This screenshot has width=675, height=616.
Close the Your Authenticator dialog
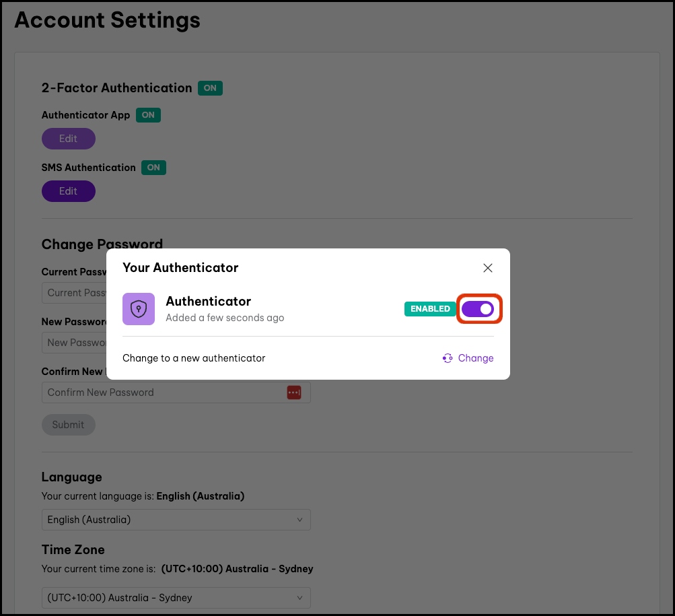point(488,268)
